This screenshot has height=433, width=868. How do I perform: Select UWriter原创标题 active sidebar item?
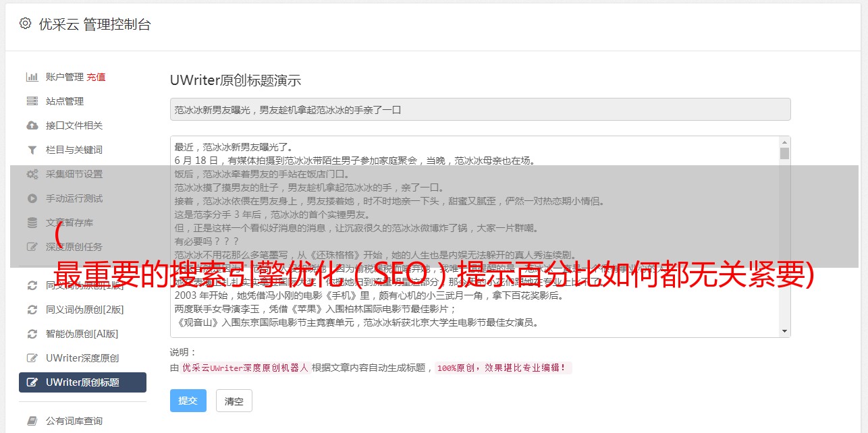[x=82, y=382]
